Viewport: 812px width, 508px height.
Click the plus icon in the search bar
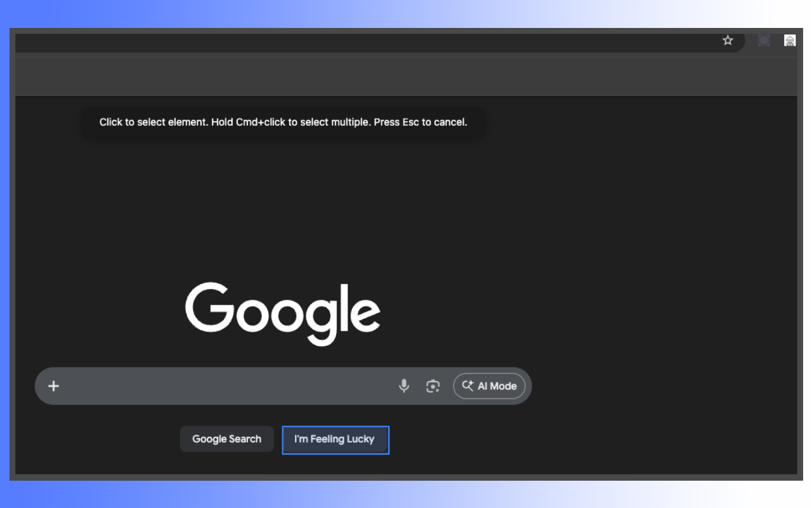(54, 386)
